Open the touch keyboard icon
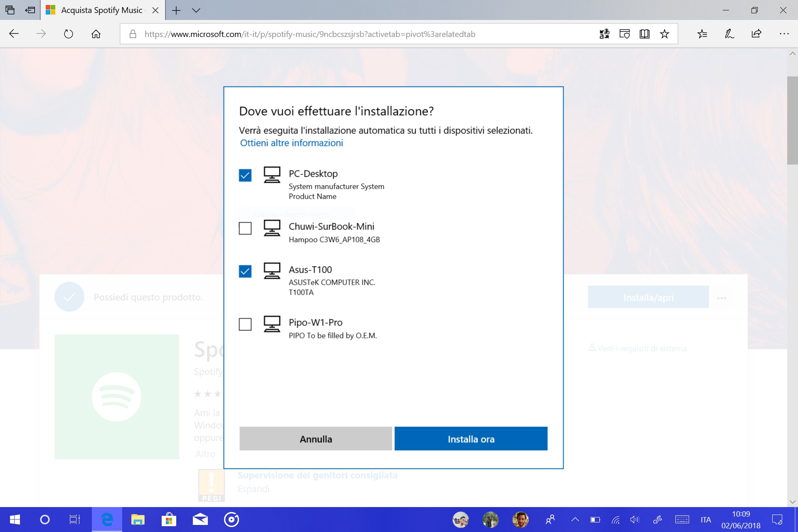This screenshot has height=532, width=798. 682,520
